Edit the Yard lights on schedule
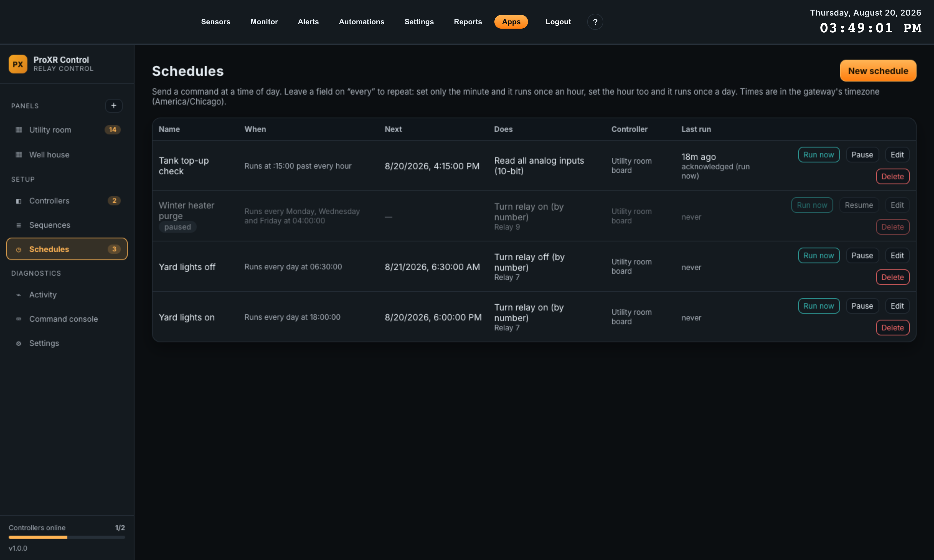The height and width of the screenshot is (560, 934). [x=897, y=306]
